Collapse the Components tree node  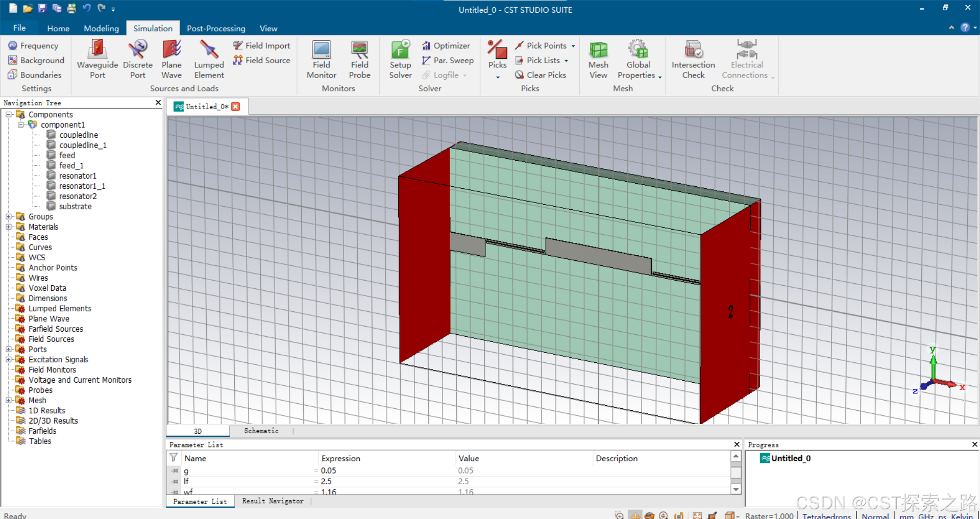click(9, 114)
